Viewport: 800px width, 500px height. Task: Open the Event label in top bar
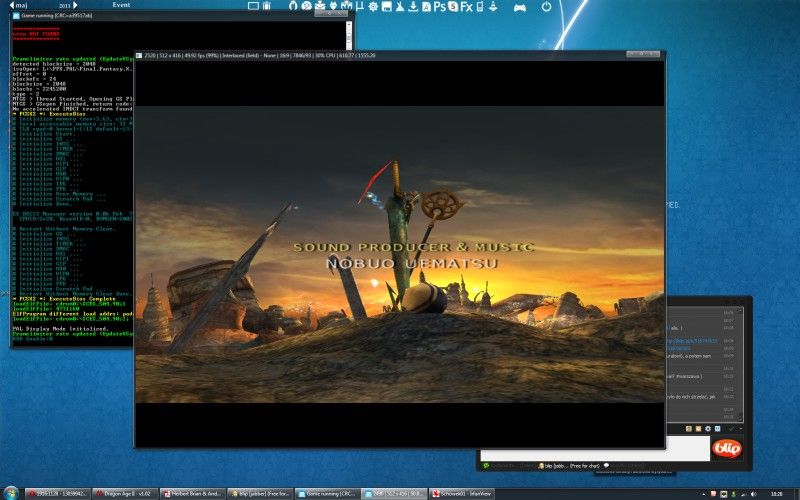[x=121, y=5]
